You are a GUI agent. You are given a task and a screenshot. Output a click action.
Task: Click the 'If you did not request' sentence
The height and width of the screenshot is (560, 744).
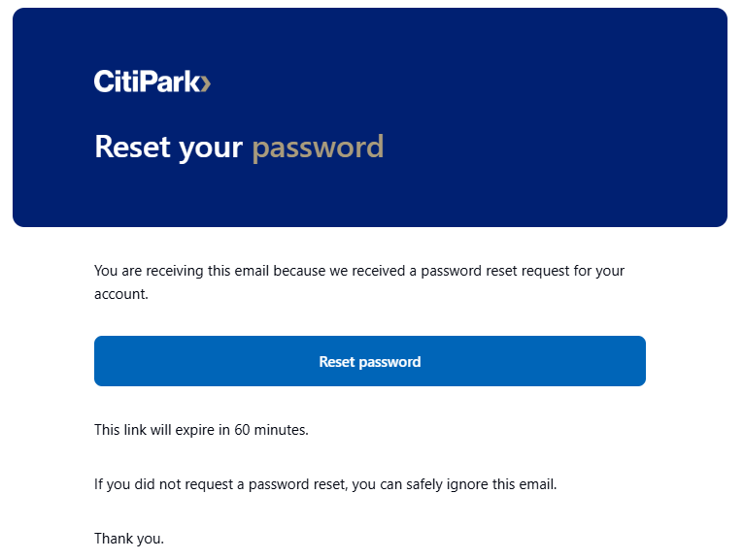[325, 484]
